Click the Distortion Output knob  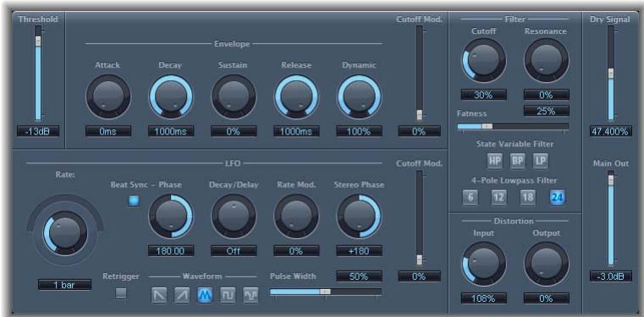click(x=546, y=264)
